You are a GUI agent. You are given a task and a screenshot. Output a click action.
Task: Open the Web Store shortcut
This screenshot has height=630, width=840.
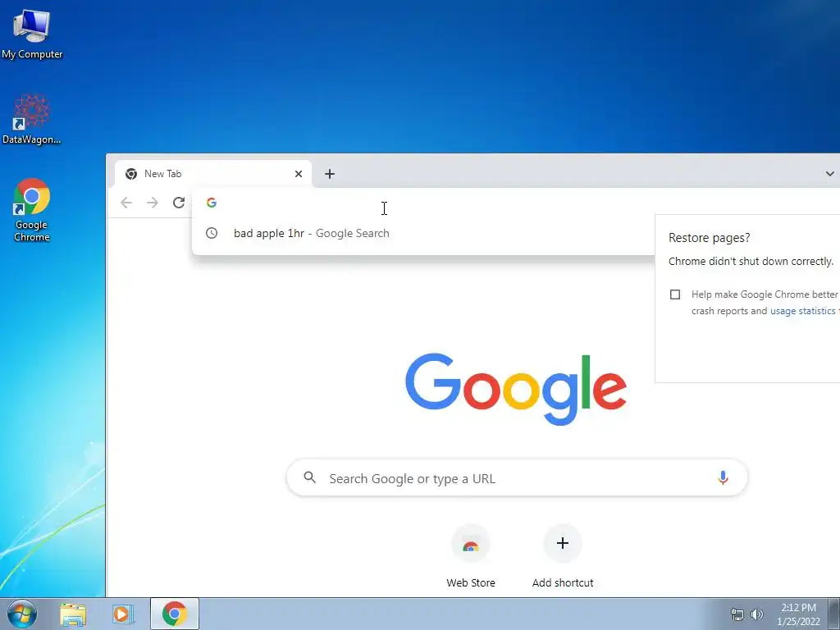470,557
